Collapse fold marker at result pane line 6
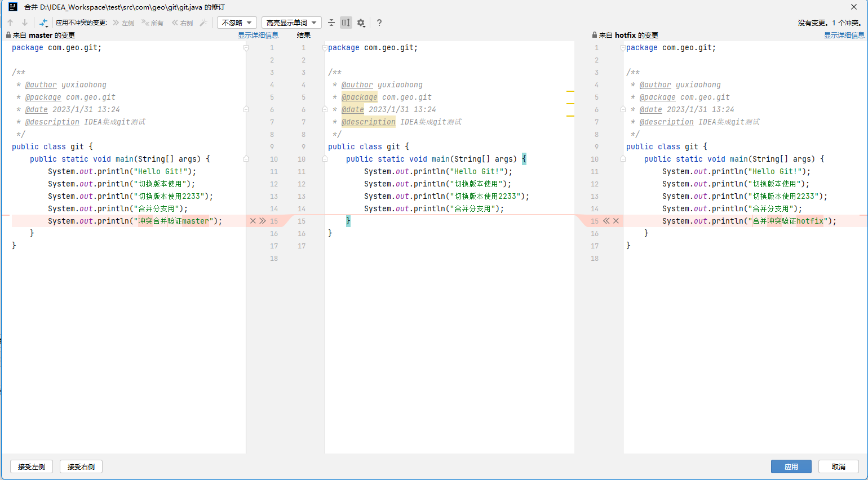 click(325, 109)
